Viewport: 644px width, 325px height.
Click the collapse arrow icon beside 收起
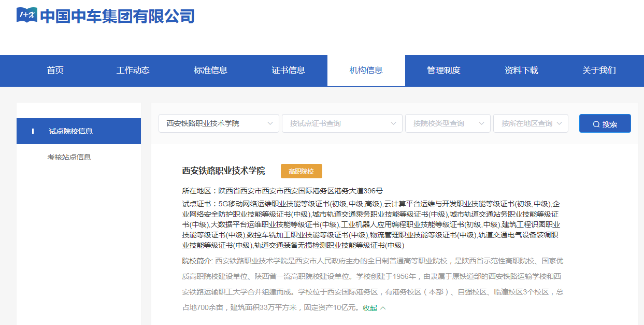[x=383, y=308]
